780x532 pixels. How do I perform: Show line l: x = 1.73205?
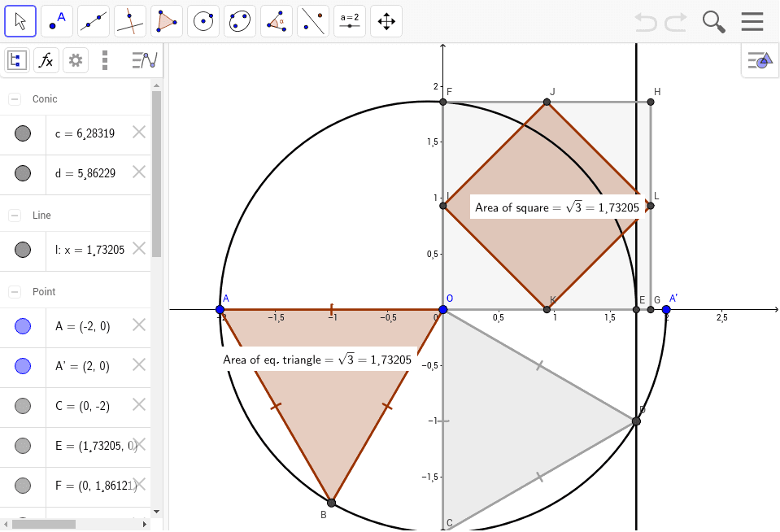click(23, 250)
